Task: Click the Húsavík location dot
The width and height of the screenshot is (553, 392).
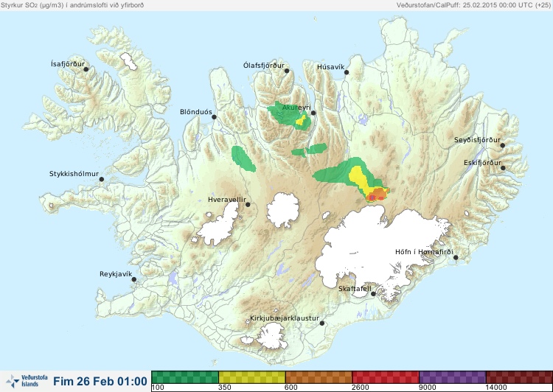Action: 347,72
